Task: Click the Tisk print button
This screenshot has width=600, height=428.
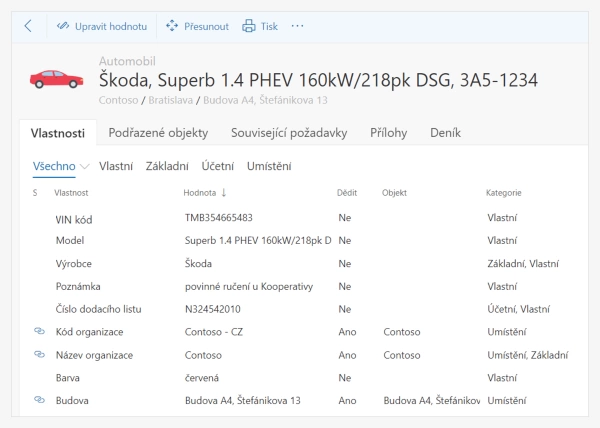Action: click(260, 26)
